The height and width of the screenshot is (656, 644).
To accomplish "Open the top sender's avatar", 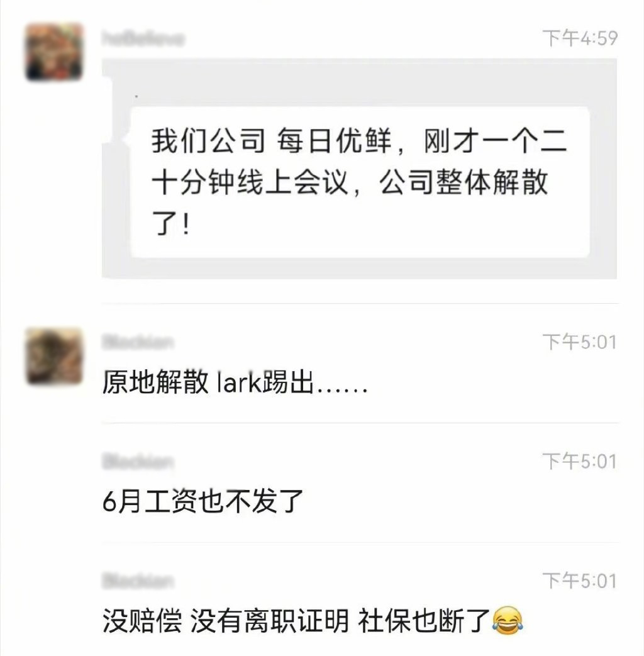I will click(54, 52).
